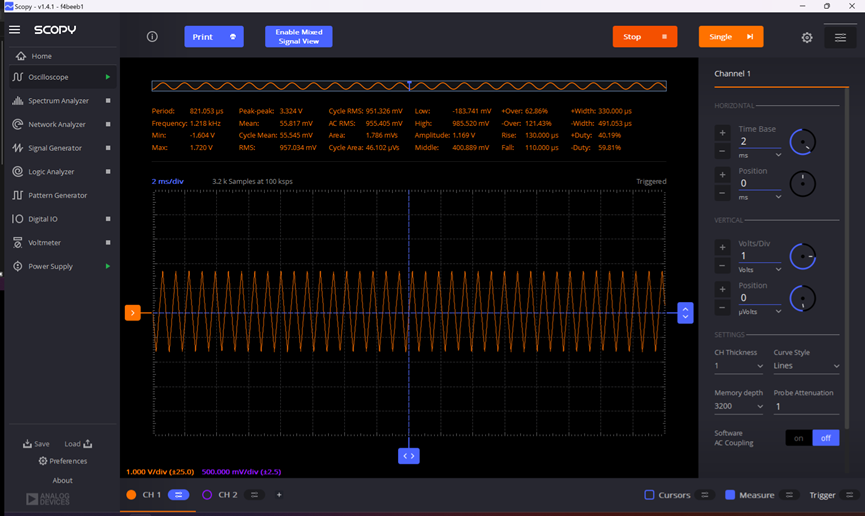Open vertical Position µVolts unit dropdown
The width and height of the screenshot is (865, 516).
tap(760, 312)
